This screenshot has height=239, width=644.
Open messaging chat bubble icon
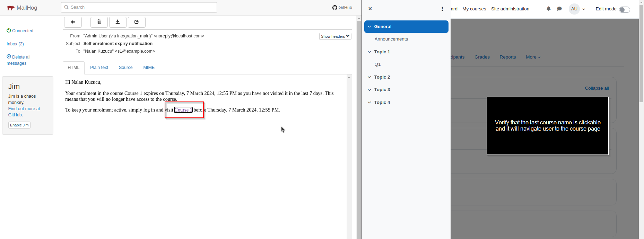pos(559,9)
